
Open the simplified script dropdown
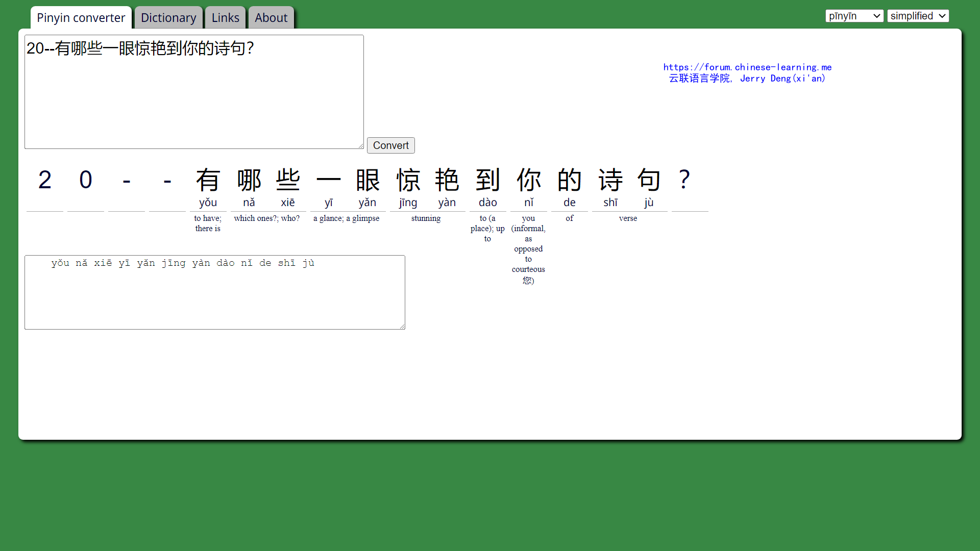918,16
